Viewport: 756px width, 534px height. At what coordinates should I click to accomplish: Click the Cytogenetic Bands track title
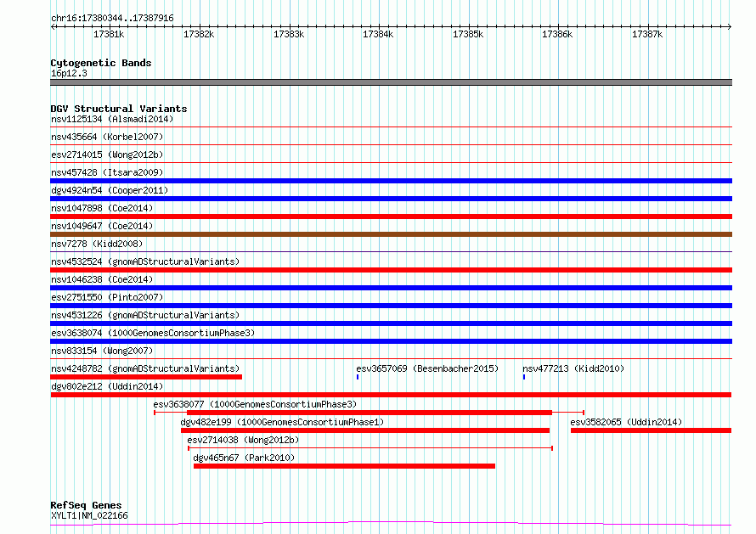click(x=101, y=63)
